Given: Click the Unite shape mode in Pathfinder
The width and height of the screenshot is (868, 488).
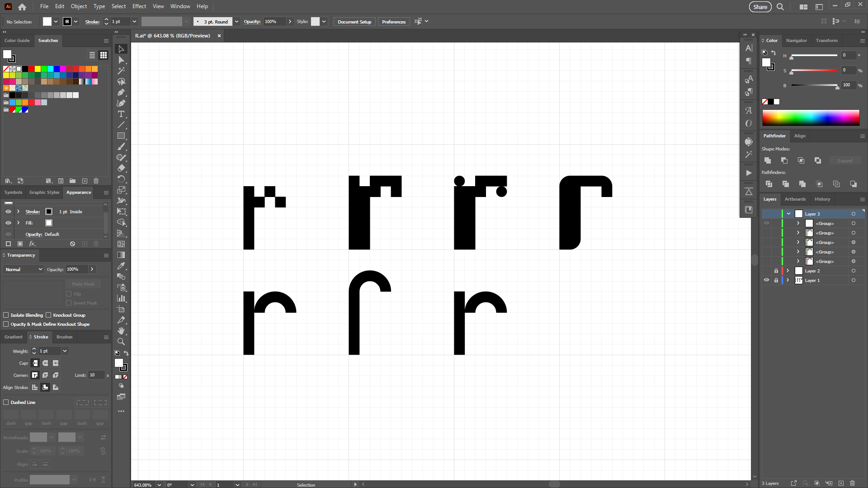Looking at the screenshot, I should [x=768, y=160].
